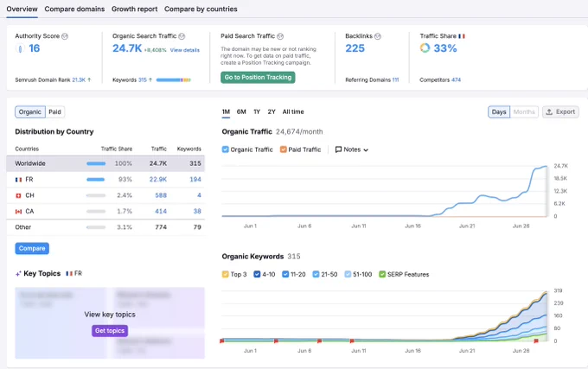Select the 1M time range

(x=226, y=112)
